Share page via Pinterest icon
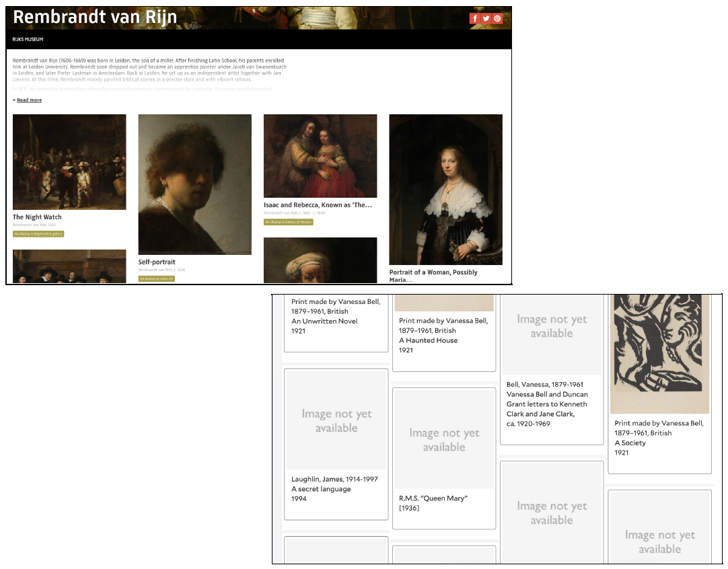The height and width of the screenshot is (569, 728). 497,19
